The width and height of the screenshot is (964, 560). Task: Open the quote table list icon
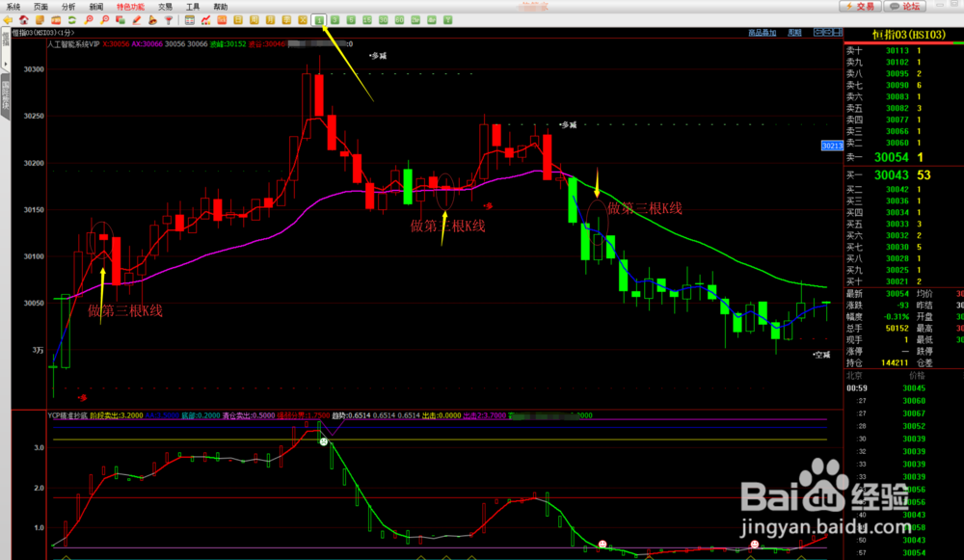pyautogui.click(x=189, y=20)
